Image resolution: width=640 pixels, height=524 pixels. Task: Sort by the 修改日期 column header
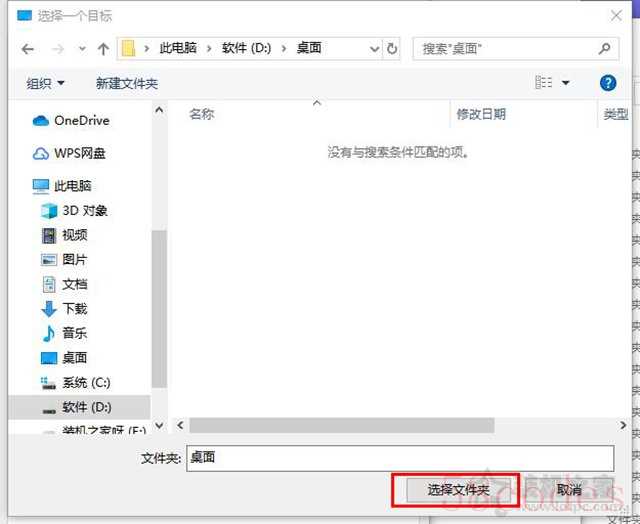[481, 115]
